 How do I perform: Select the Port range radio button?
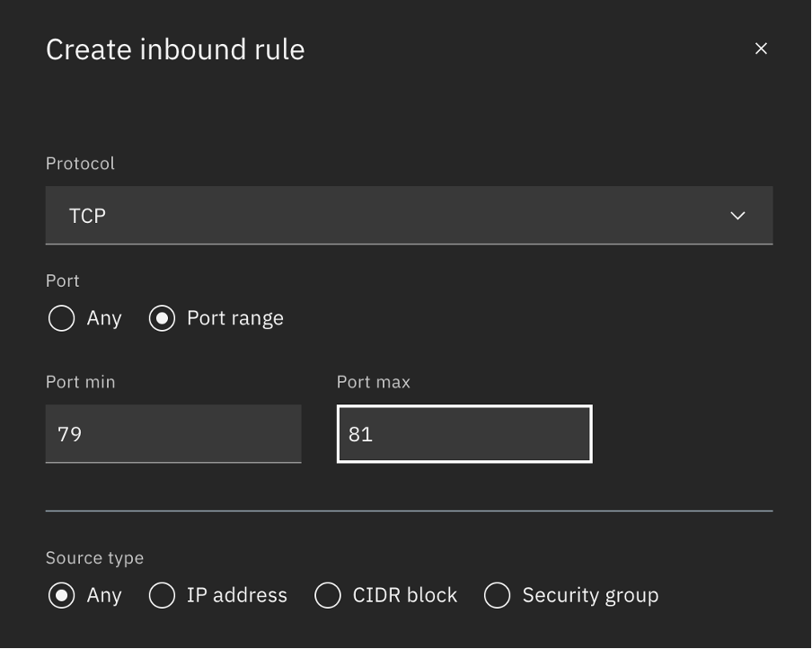coord(162,318)
